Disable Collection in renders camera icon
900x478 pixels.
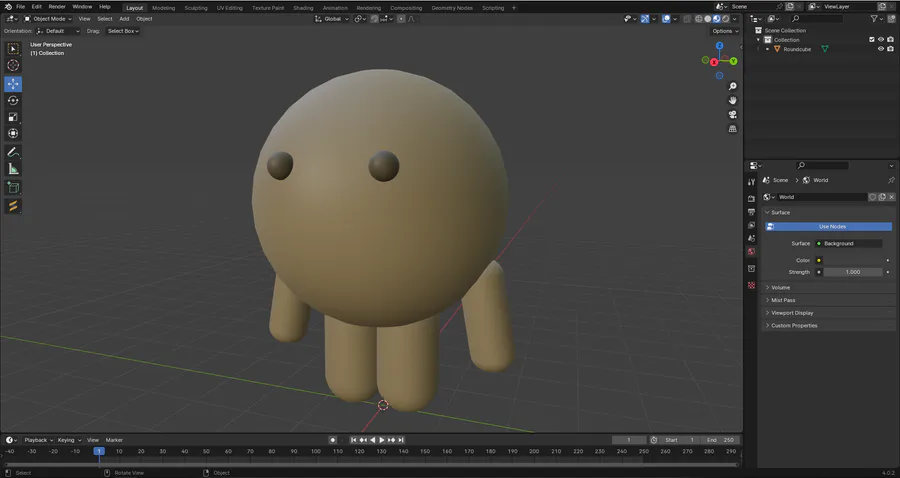point(890,40)
